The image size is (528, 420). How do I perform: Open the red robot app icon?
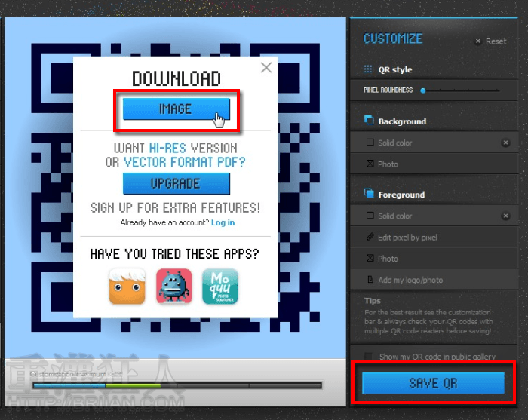tap(173, 287)
